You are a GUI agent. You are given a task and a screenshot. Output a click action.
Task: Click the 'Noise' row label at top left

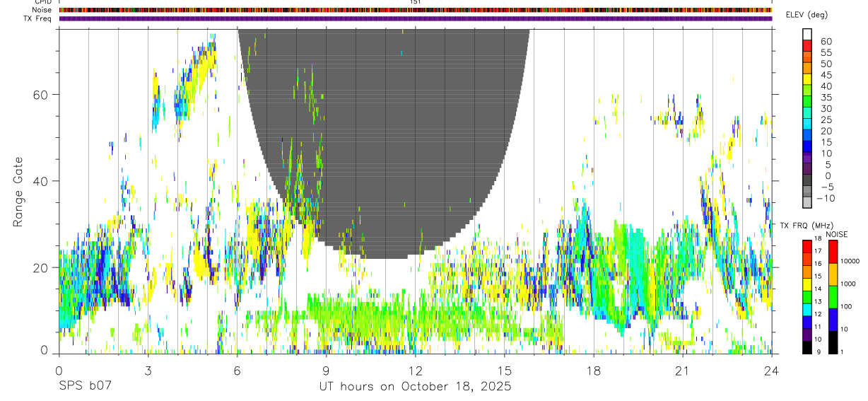tap(41, 10)
